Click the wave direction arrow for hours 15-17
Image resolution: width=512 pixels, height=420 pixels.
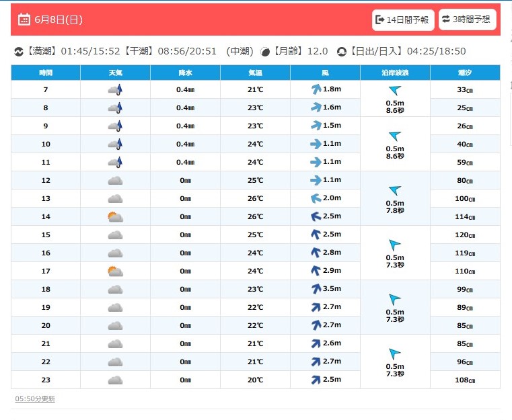point(395,245)
